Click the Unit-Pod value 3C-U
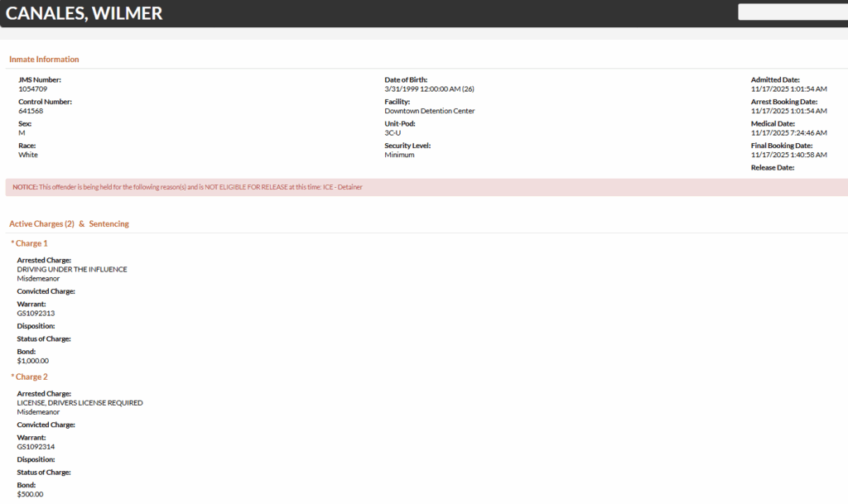This screenshot has height=504, width=848. pos(393,132)
